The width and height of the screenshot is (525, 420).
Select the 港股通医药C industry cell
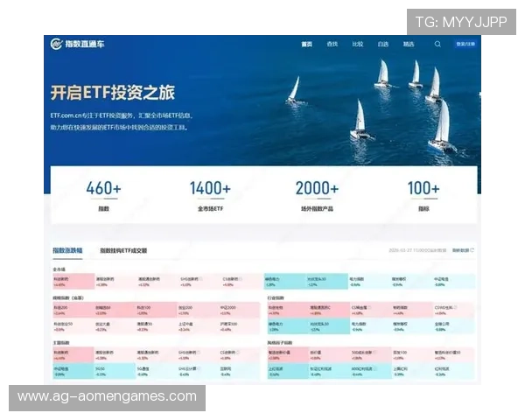[x=329, y=310]
